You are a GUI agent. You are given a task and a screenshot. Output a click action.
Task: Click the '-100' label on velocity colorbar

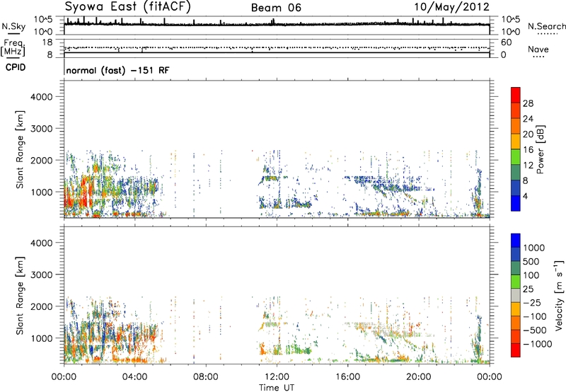tap(535, 316)
